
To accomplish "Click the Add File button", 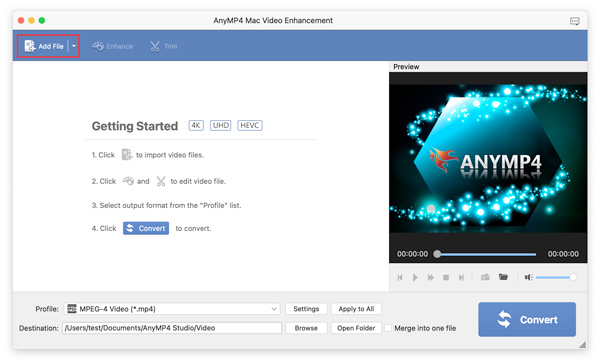I will (44, 46).
